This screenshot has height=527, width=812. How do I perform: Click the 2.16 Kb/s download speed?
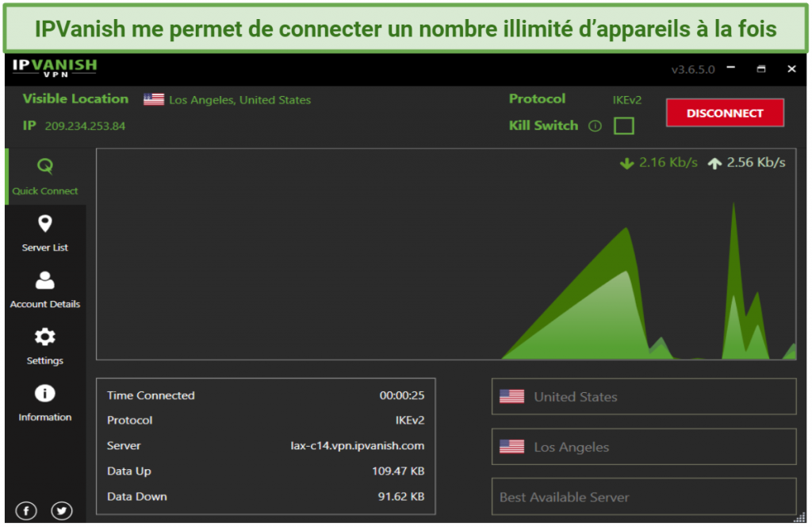pyautogui.click(x=668, y=163)
